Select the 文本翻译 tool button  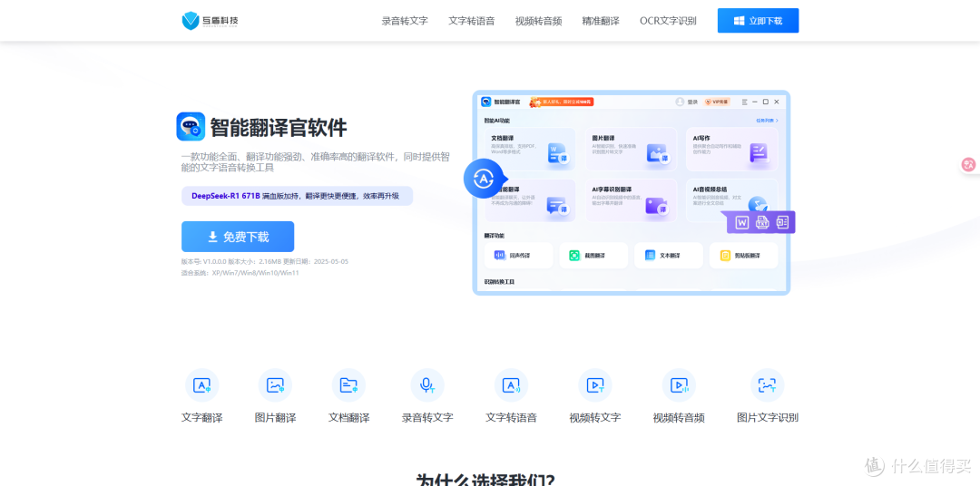pos(668,256)
